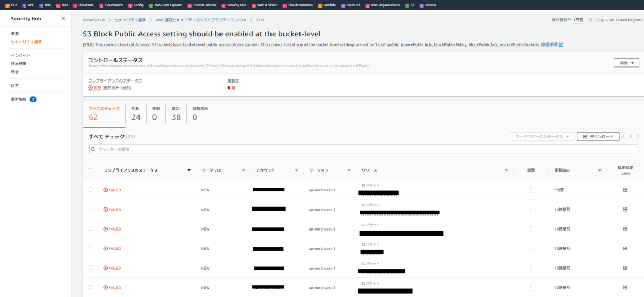Sort by 更新済み column arrow

[599, 170]
